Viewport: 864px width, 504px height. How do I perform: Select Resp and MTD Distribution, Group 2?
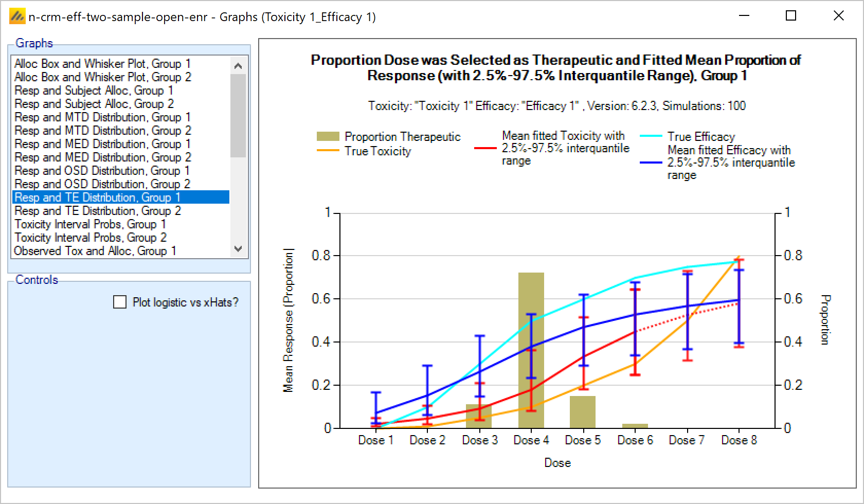pos(102,131)
